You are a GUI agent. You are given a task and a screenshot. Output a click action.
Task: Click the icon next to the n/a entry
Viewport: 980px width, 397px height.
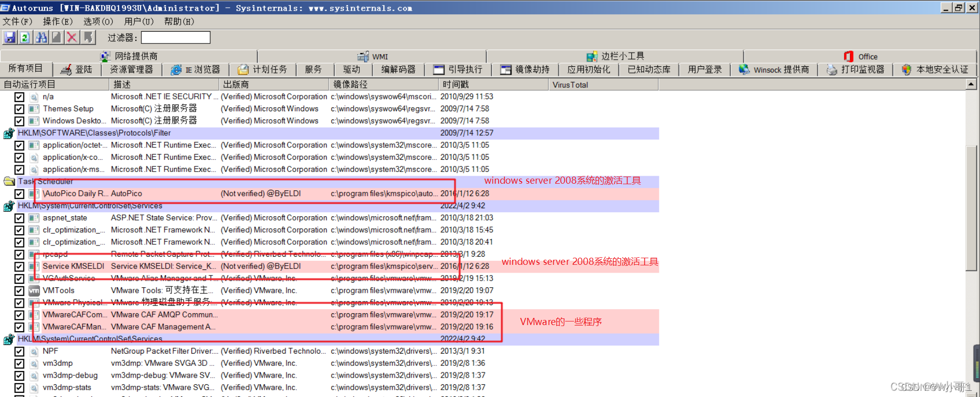(x=34, y=97)
